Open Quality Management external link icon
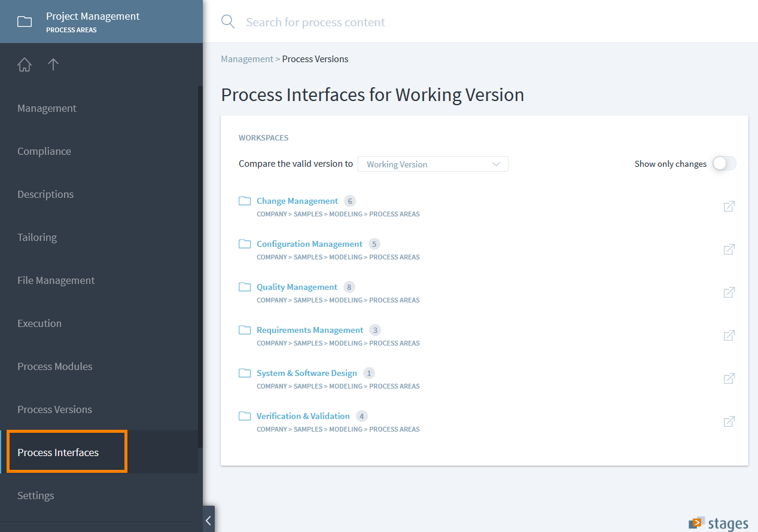 729,292
